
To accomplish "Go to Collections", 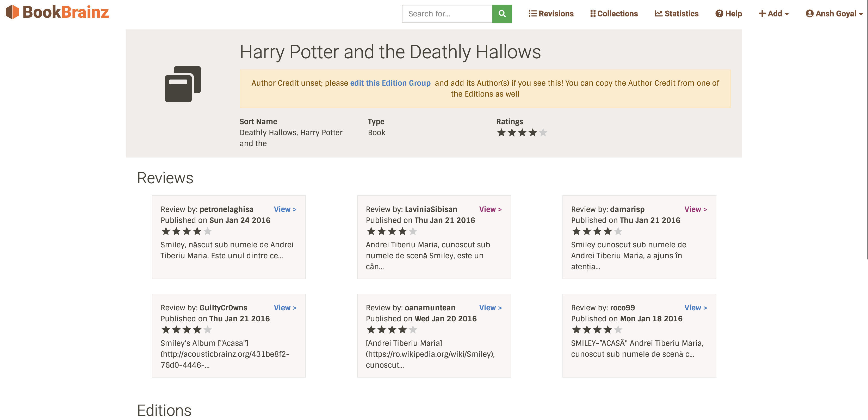I will pos(614,14).
